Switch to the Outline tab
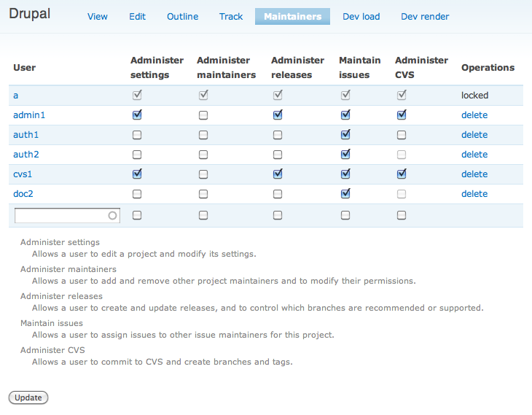The image size is (532, 415). pos(182,16)
